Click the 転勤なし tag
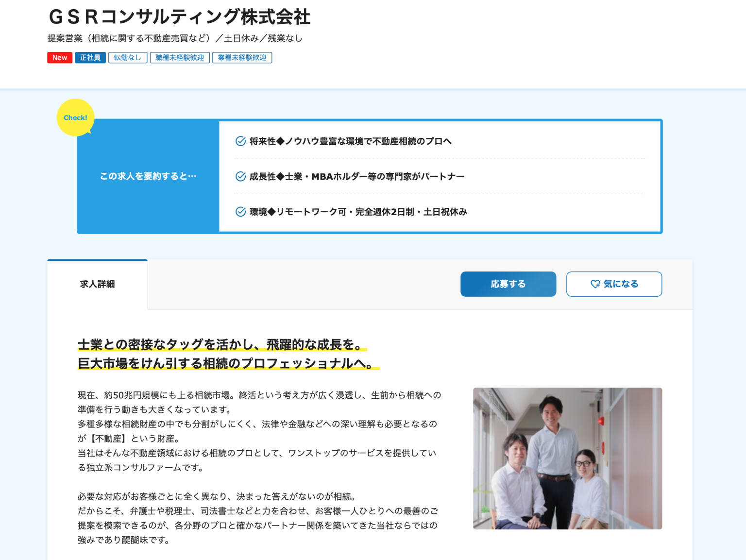746x560 pixels. coord(128,58)
